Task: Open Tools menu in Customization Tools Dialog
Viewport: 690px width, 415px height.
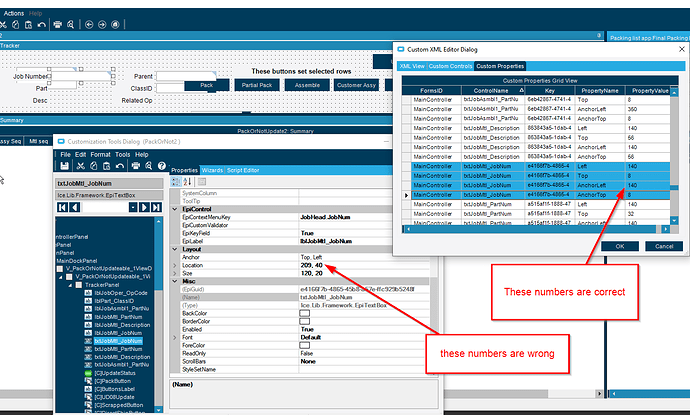Action: (x=122, y=154)
